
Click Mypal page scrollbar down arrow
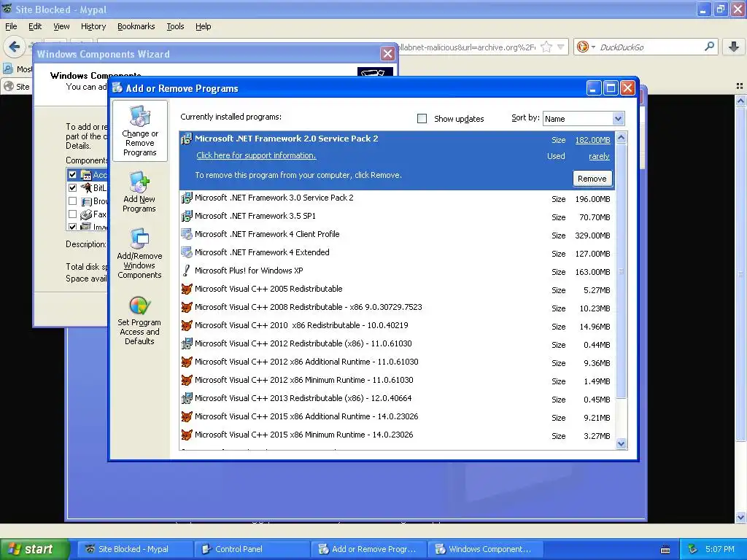pyautogui.click(x=740, y=517)
